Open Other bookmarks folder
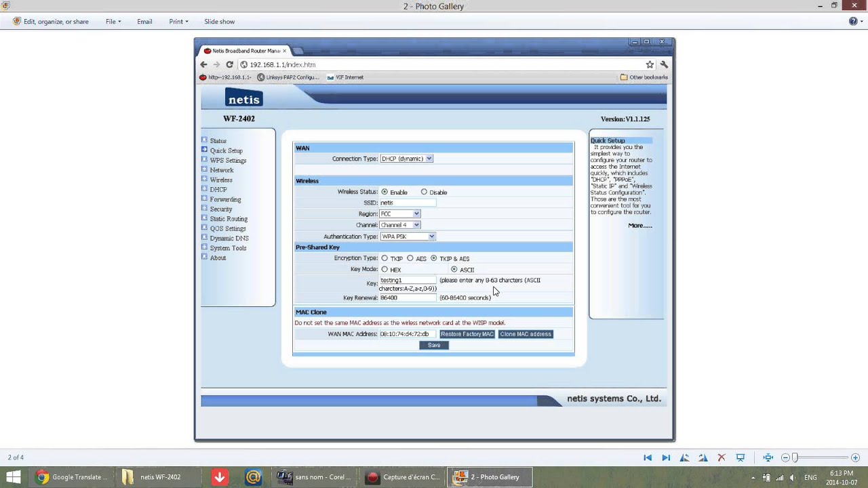The width and height of the screenshot is (868, 488). [x=644, y=77]
